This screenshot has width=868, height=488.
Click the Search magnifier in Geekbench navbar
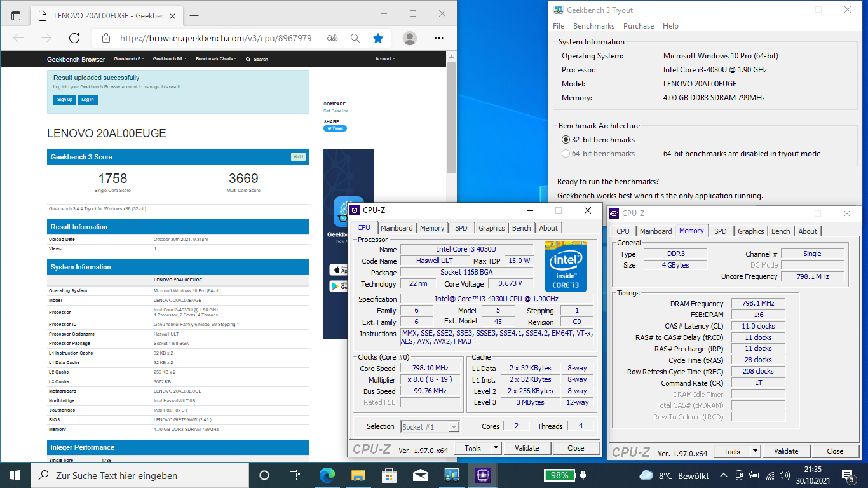tap(248, 59)
